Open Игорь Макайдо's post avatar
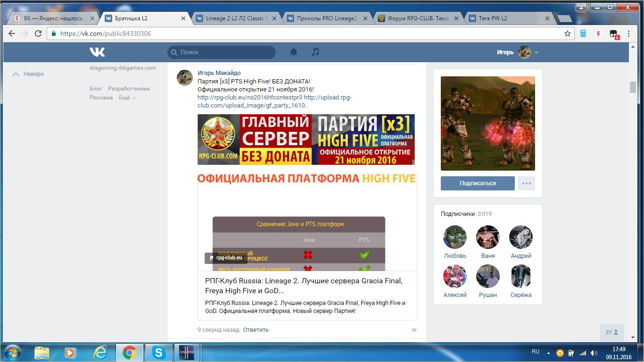Viewport: 644px width, 362px height. click(185, 78)
